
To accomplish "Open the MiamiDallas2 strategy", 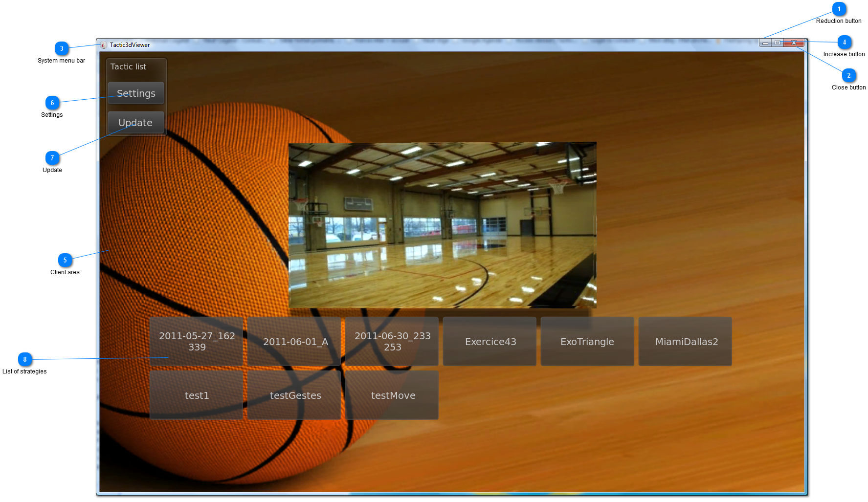I will tap(686, 341).
